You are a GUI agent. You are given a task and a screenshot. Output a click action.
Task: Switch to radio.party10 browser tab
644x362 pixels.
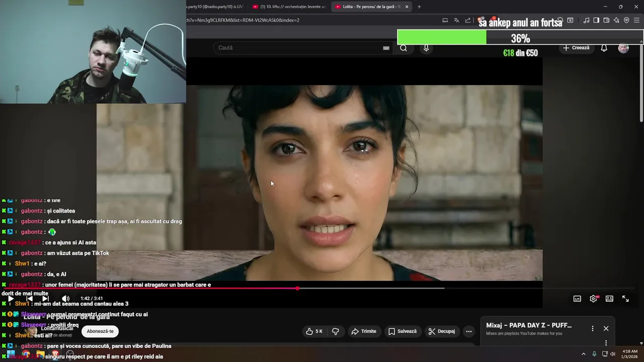[215, 7]
